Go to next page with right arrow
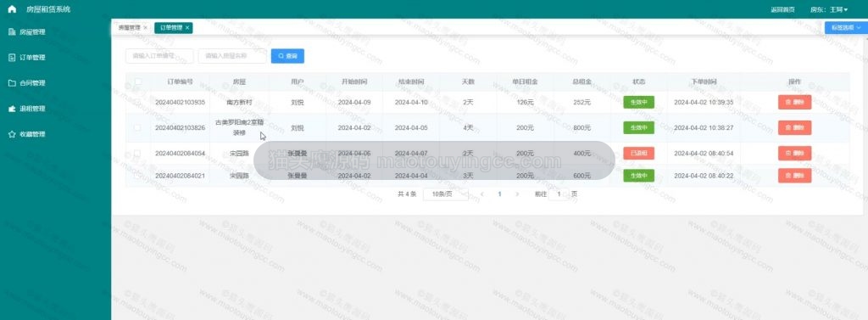 click(x=517, y=194)
